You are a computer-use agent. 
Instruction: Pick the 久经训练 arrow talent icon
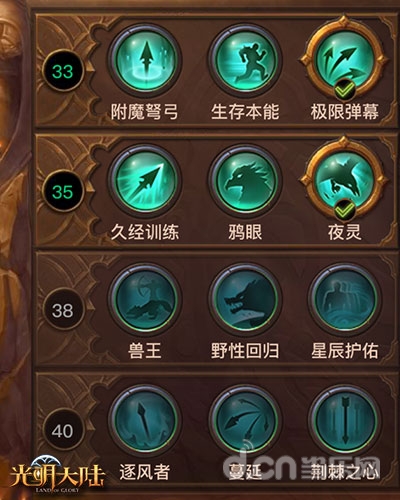tap(145, 181)
